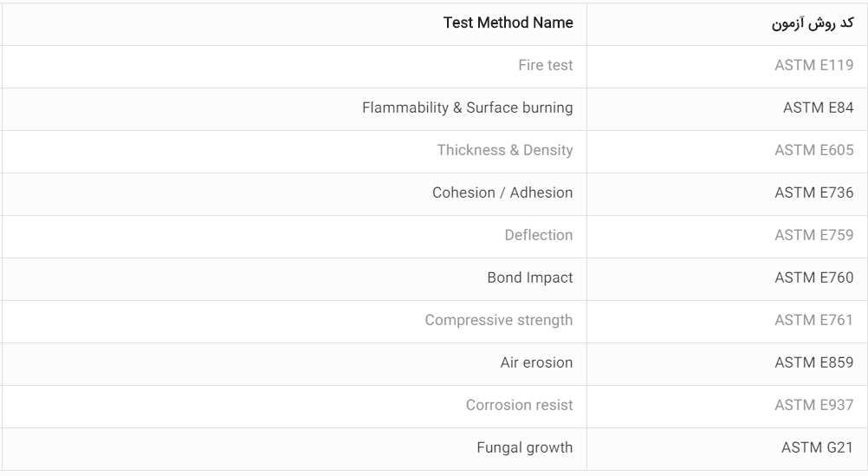
Task: Click the Test Method Name column header
Action: (508, 23)
